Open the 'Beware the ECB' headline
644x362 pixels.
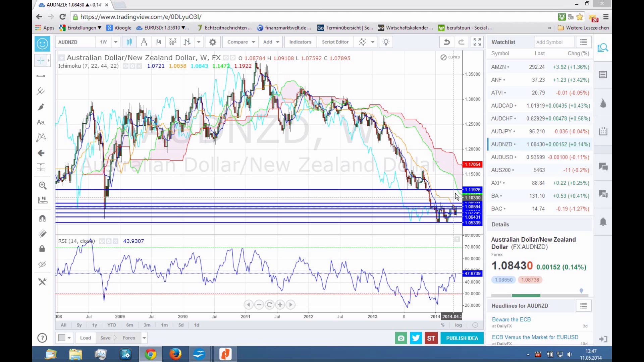pyautogui.click(x=511, y=319)
